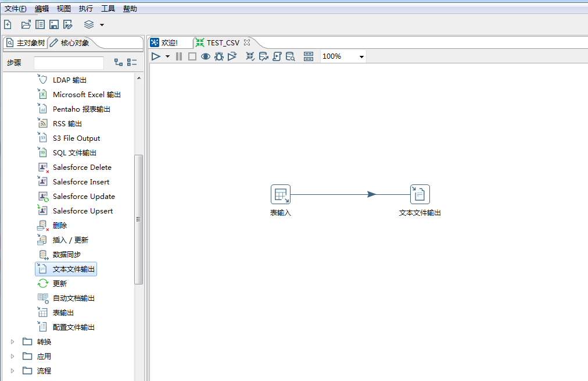Viewport: 588px width, 381px height.
Task: Click the Collapse all tree icon
Action: [x=132, y=62]
